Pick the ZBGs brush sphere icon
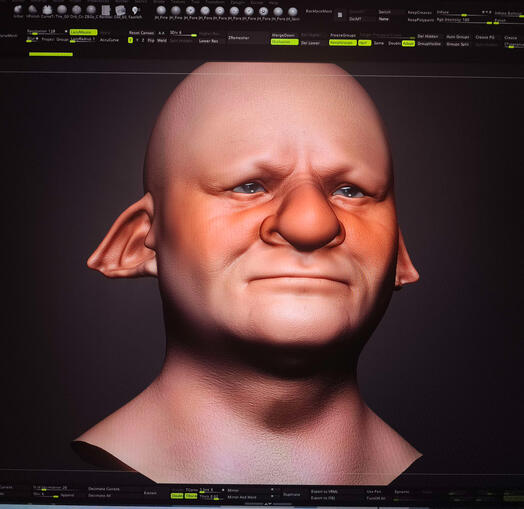The height and width of the screenshot is (509, 524). coord(91,10)
